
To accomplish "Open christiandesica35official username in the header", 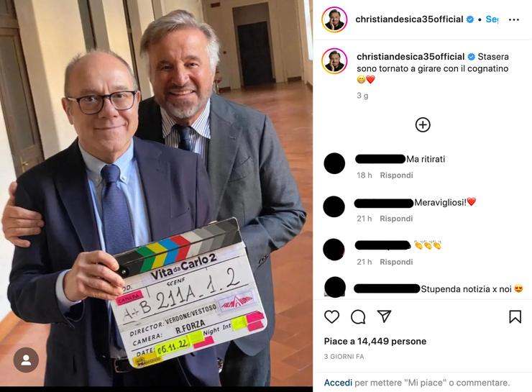I will pyautogui.click(x=409, y=19).
